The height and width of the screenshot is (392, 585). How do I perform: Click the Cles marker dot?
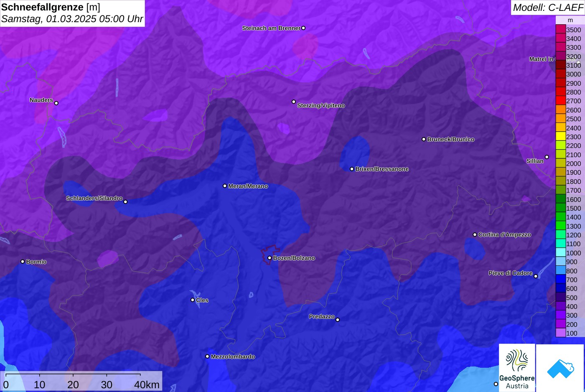tap(193, 300)
